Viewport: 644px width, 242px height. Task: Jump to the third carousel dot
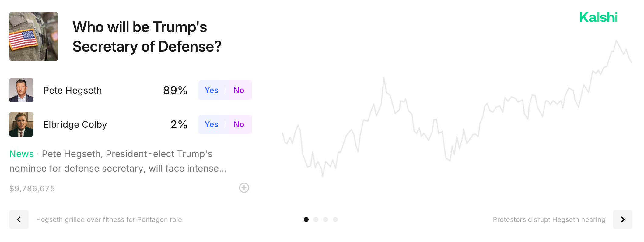click(x=326, y=219)
